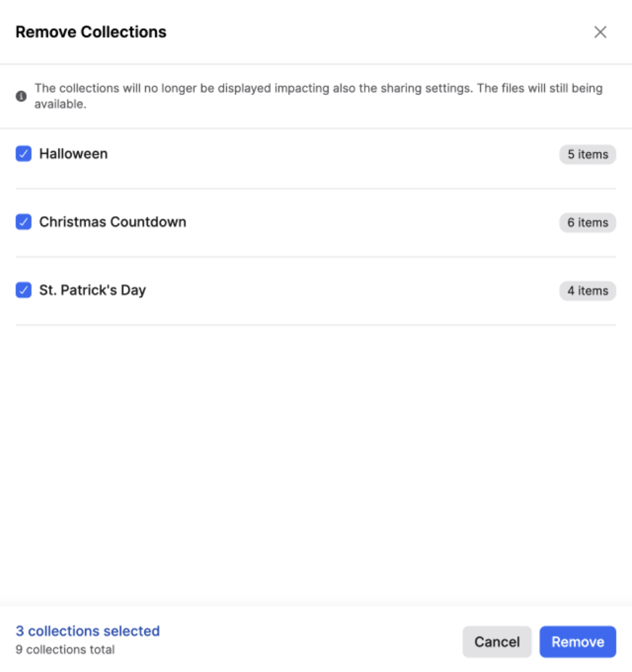Click the 9 collections total text
The width and height of the screenshot is (632, 672).
[x=64, y=649]
